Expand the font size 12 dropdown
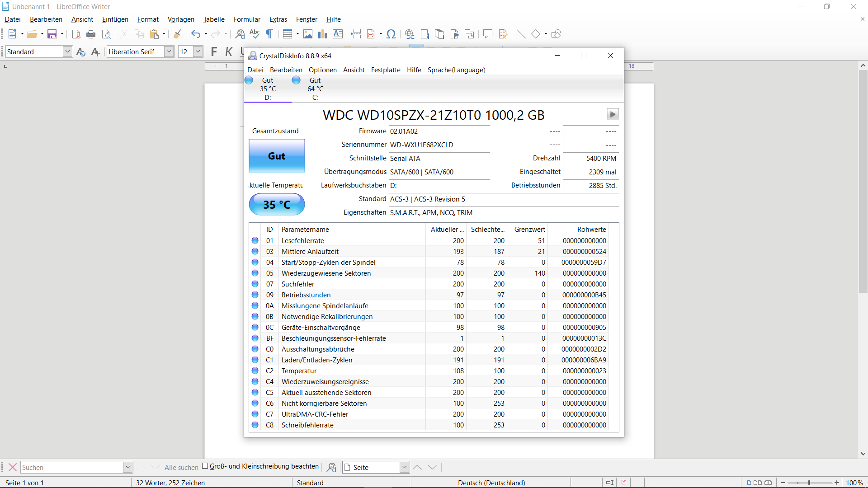 point(198,52)
